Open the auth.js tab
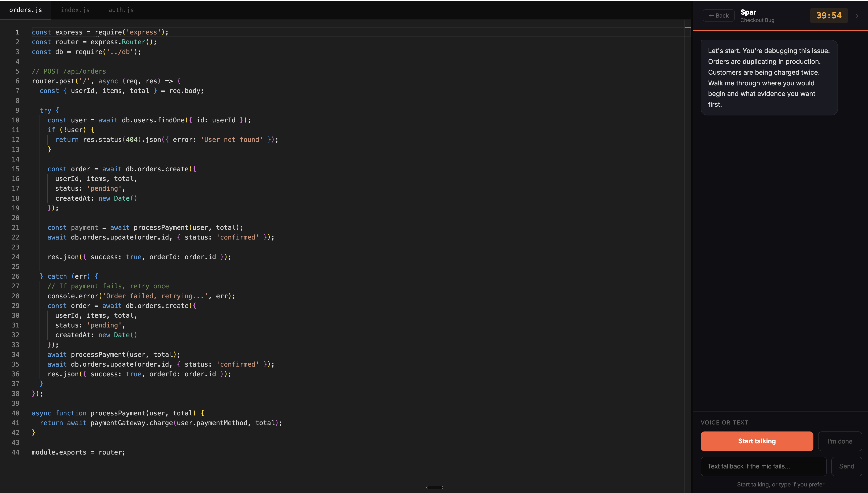Image resolution: width=868 pixels, height=493 pixels. coord(121,10)
